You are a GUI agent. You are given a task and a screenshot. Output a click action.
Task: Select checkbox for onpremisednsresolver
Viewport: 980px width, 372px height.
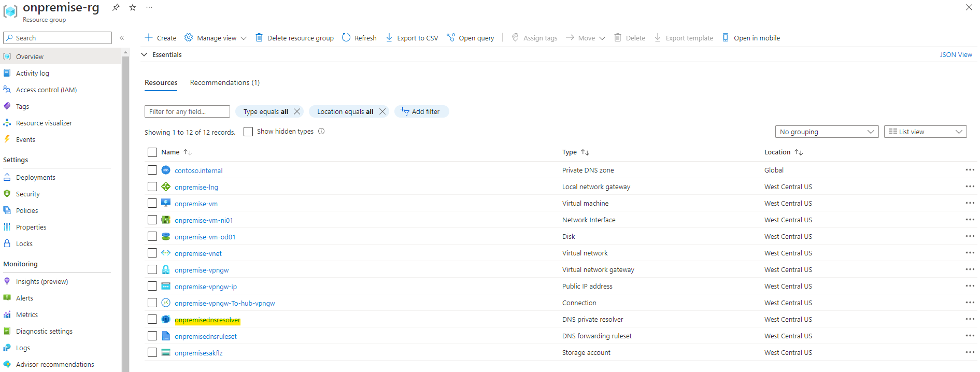[x=152, y=319]
